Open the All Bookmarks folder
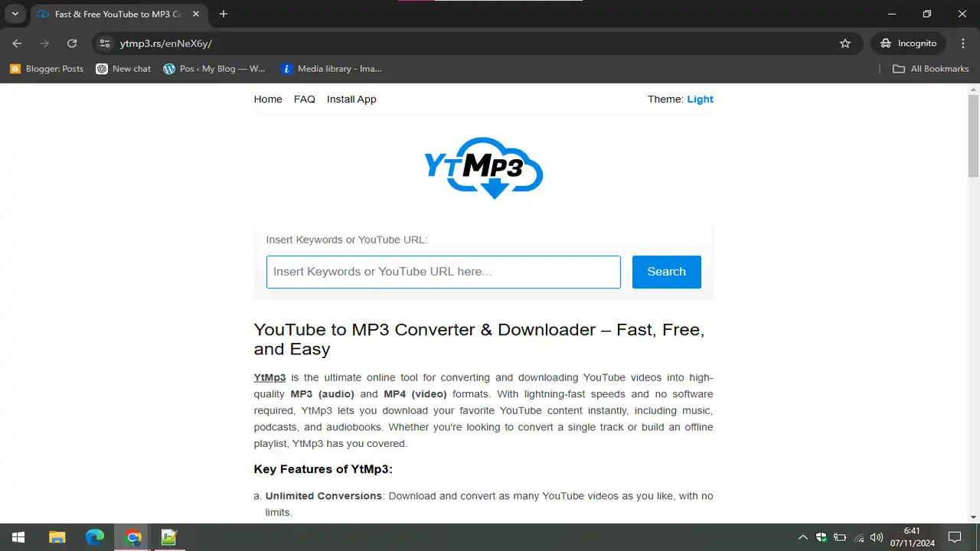Screen dimensions: 980x551 931,69
